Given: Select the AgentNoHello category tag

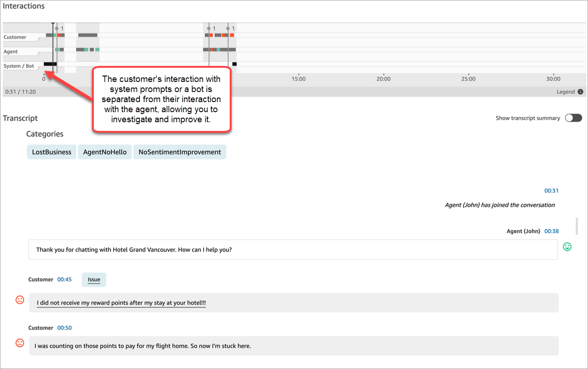Looking at the screenshot, I should 105,152.
